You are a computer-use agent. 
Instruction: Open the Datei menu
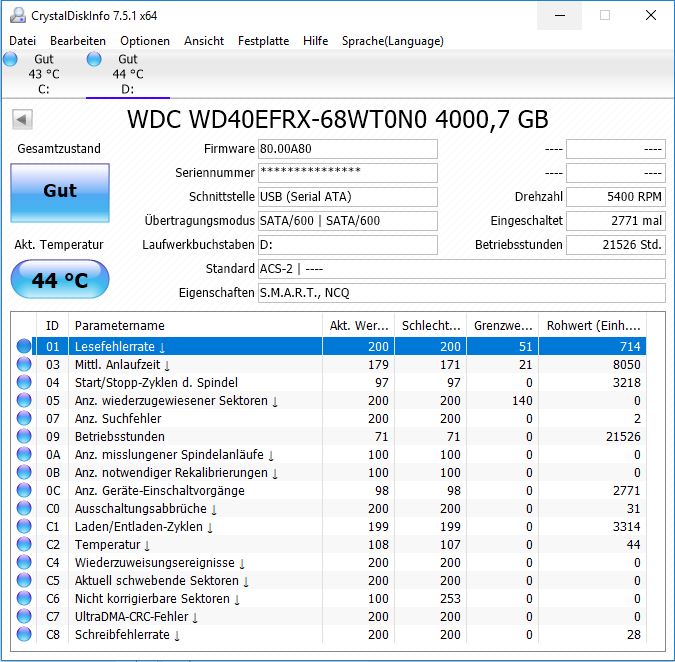point(22,41)
